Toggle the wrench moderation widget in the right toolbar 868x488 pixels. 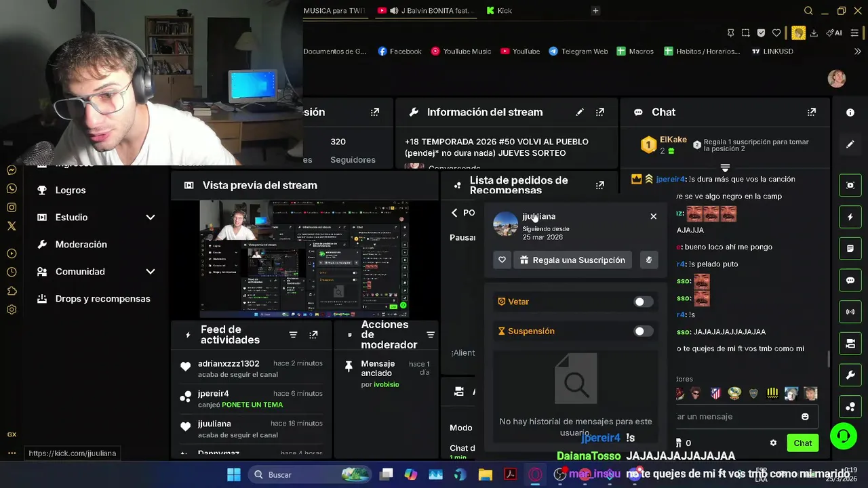850,375
